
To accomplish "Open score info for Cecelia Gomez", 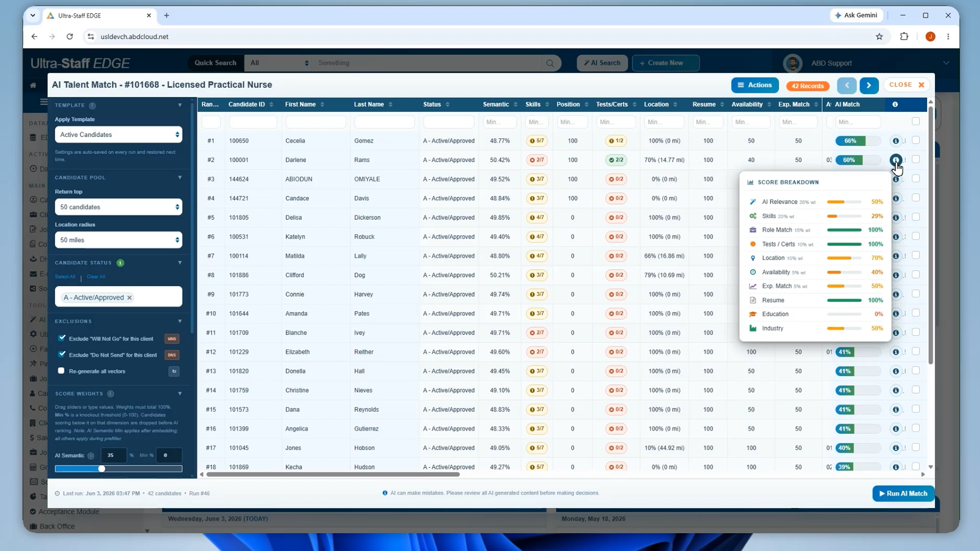I will coord(895,140).
